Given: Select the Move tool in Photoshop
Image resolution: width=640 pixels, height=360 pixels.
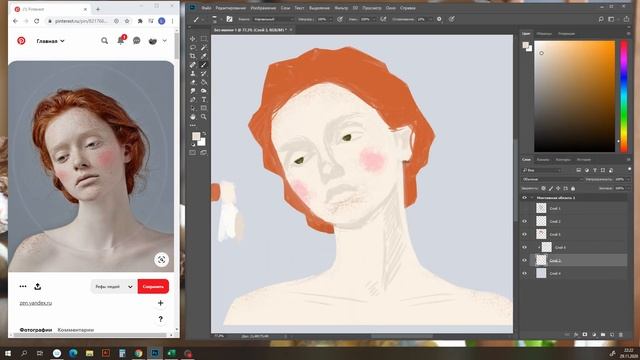Looking at the screenshot, I should tap(193, 39).
